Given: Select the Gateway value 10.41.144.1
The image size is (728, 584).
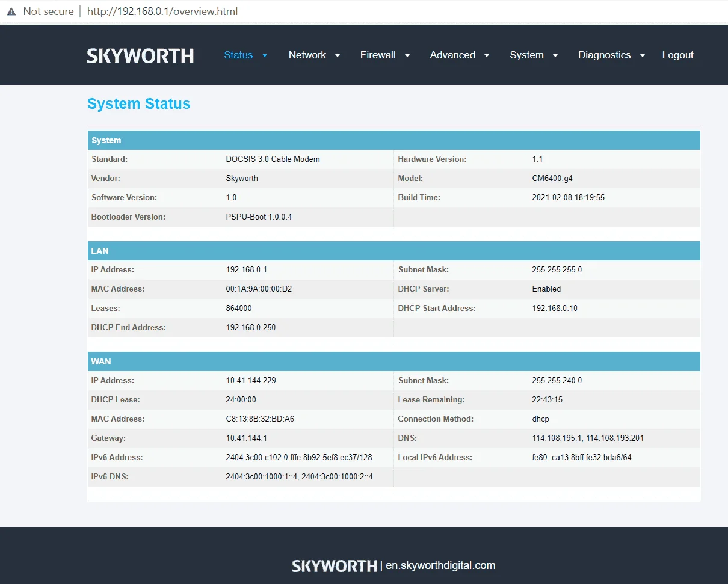Looking at the screenshot, I should tap(247, 438).
